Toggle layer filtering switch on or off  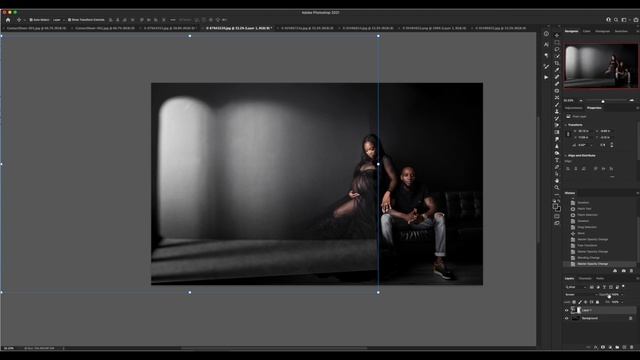[623, 286]
